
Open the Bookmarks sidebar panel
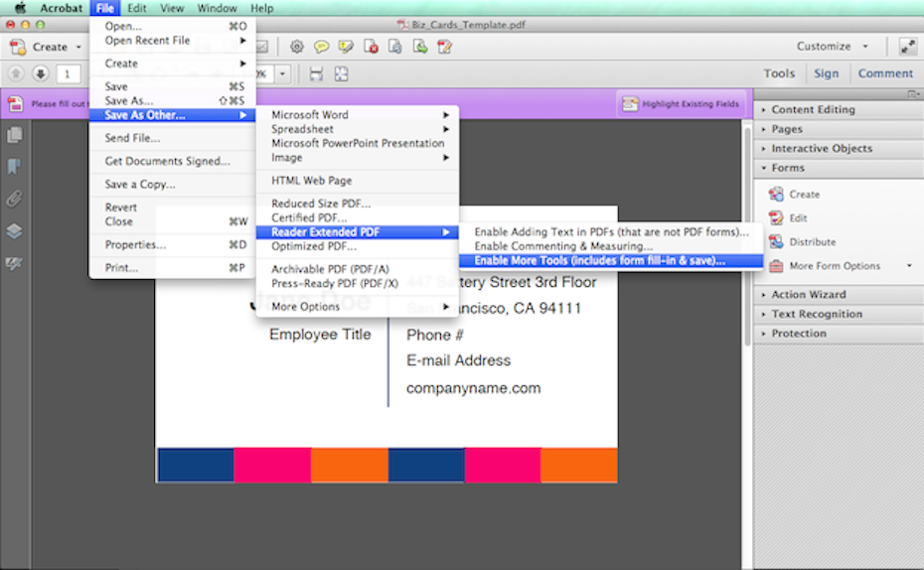coord(14,167)
